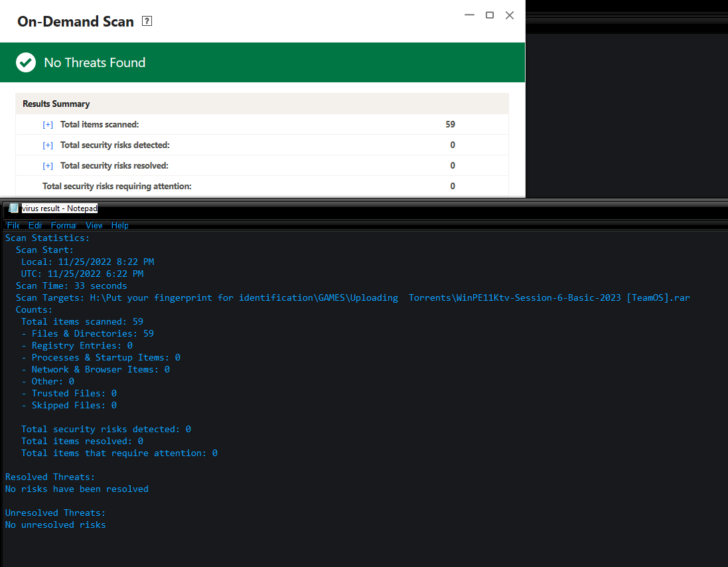Click the 'On-Demand Scan' window title
728x567 pixels.
click(76, 21)
